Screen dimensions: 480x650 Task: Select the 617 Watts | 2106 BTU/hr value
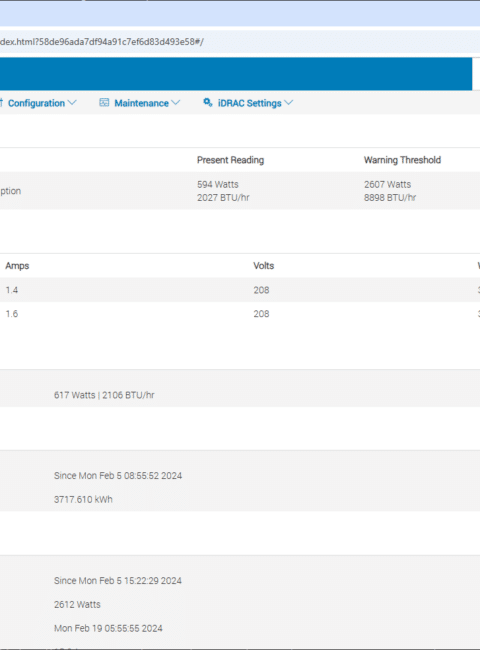[104, 395]
